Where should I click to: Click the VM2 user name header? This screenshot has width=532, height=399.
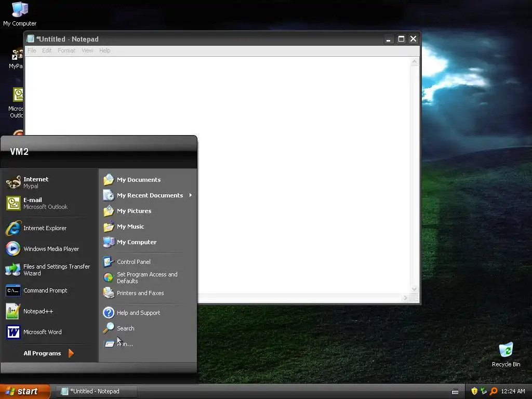(19, 152)
